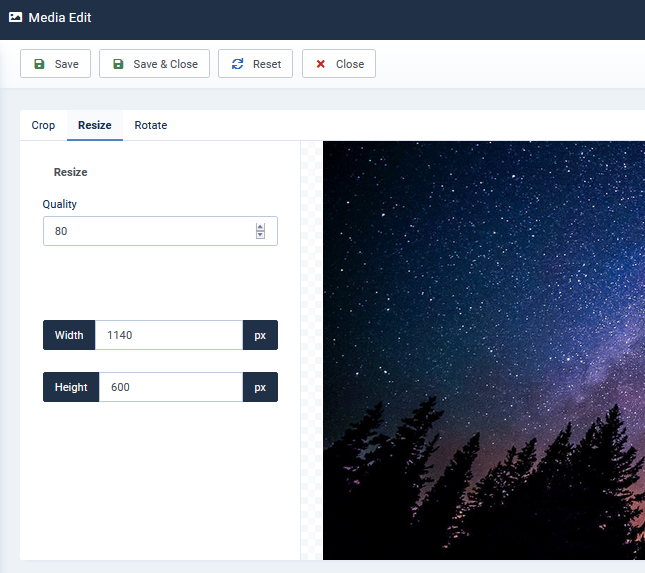Viewport: 645px width, 573px height.
Task: Switch to the Crop tab
Action: tap(43, 125)
